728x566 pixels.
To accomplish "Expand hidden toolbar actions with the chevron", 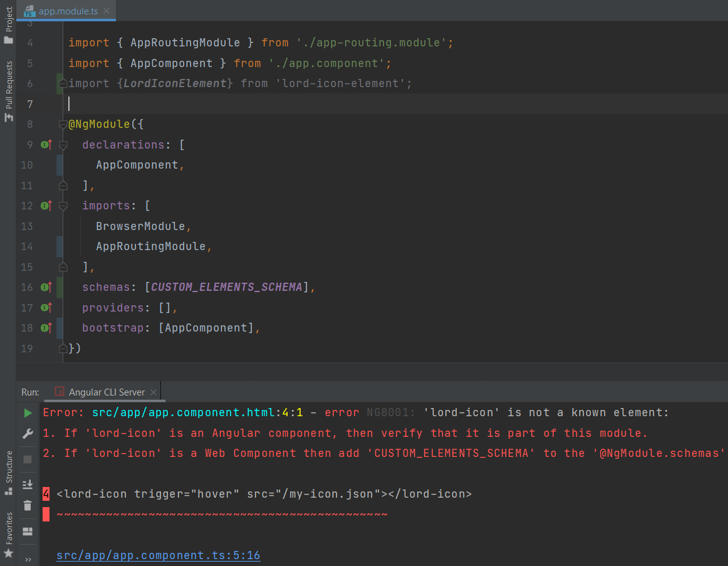I will point(28,558).
